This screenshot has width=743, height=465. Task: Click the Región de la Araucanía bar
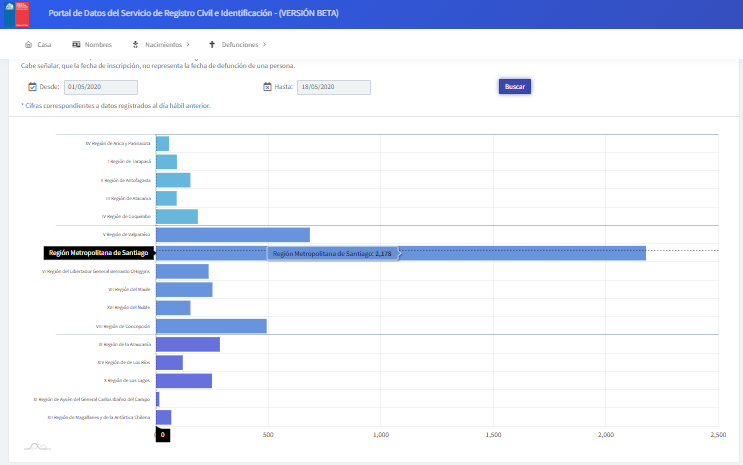[187, 344]
